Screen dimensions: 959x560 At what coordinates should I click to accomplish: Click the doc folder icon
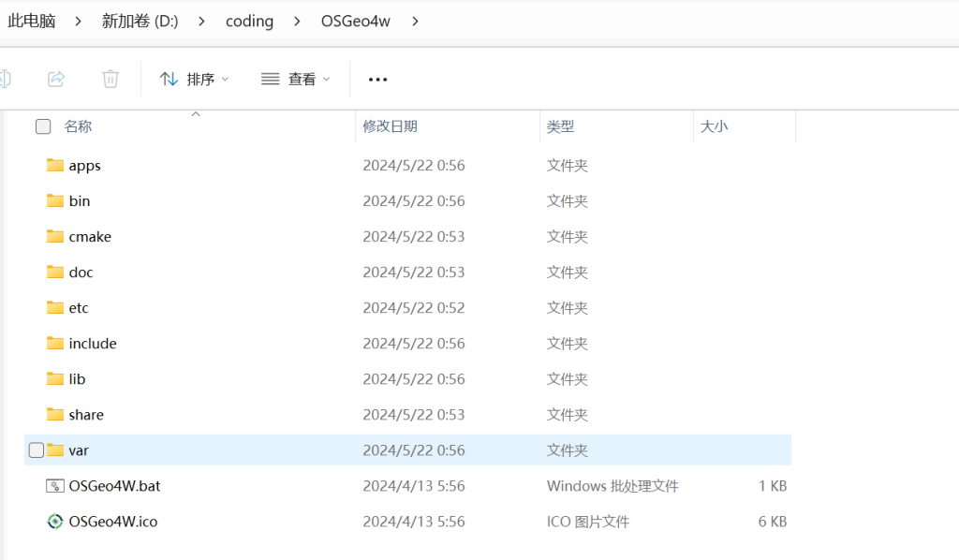[x=55, y=272]
